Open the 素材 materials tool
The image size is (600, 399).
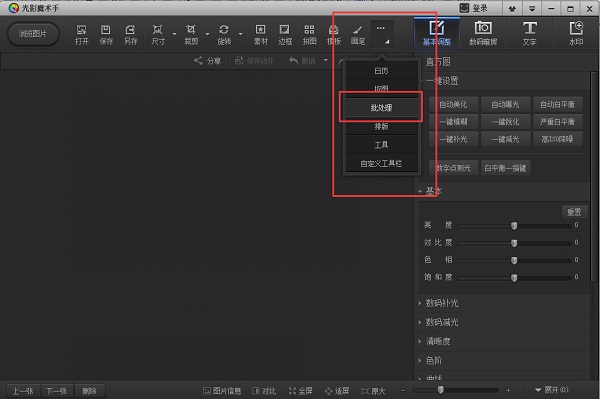[x=261, y=34]
